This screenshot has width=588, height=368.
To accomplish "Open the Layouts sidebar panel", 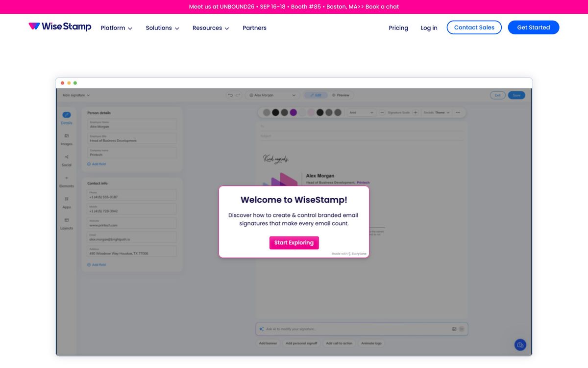I will (x=67, y=224).
